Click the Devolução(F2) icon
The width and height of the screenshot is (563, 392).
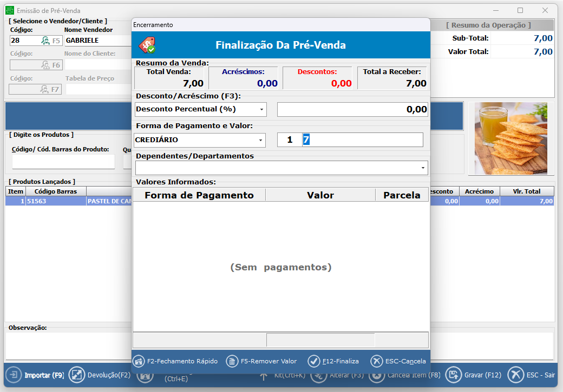(x=77, y=375)
